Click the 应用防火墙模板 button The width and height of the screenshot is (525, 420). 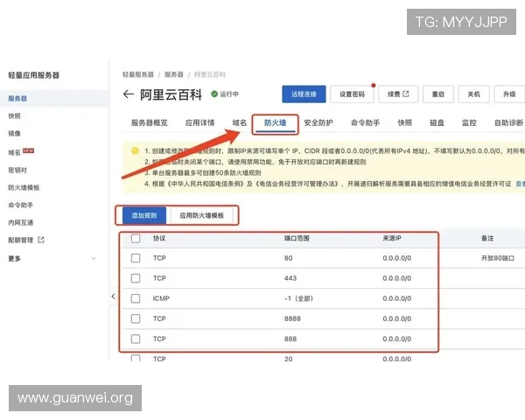point(201,215)
